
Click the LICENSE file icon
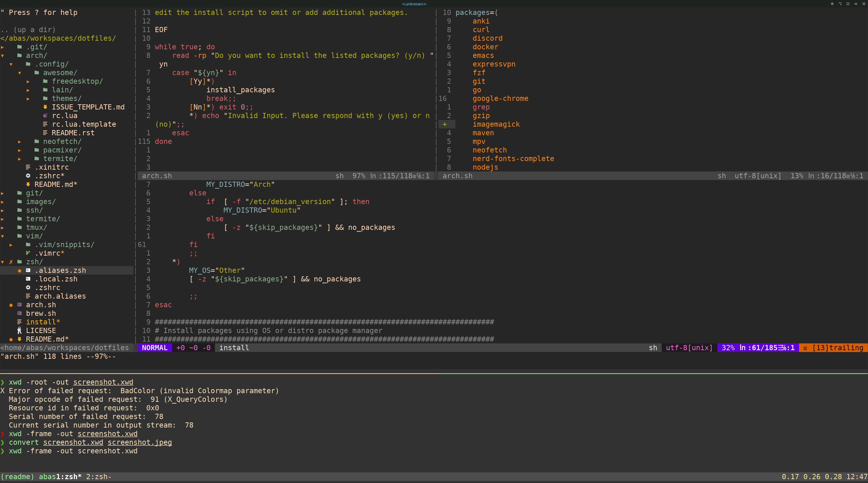pos(19,331)
